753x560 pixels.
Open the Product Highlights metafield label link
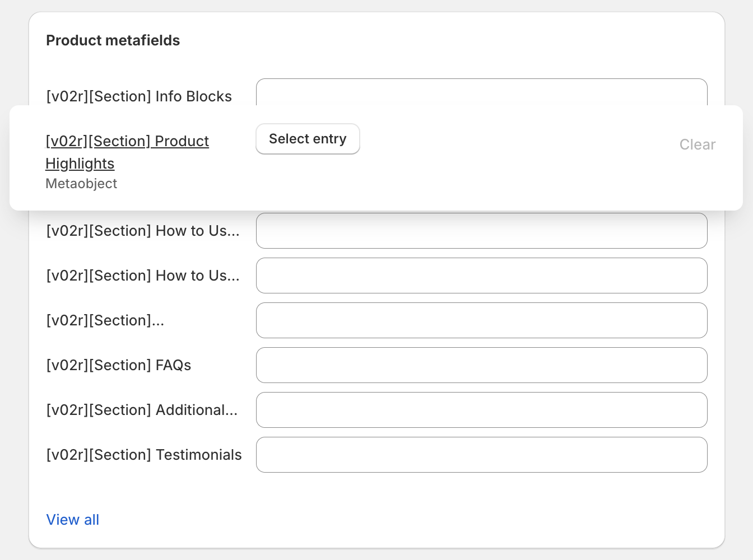click(x=127, y=152)
